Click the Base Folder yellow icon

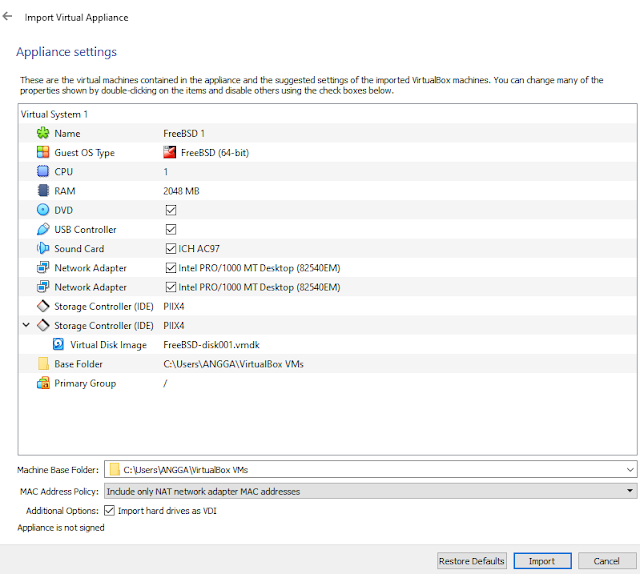[x=43, y=363]
